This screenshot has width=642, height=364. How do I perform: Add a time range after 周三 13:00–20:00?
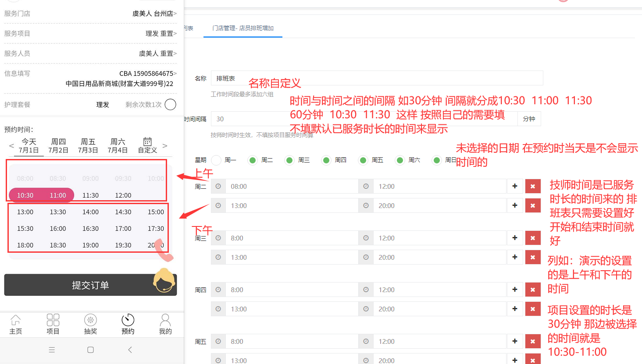pyautogui.click(x=515, y=258)
